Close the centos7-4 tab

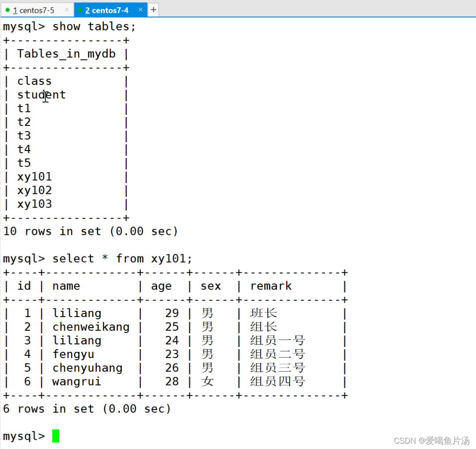[140, 10]
